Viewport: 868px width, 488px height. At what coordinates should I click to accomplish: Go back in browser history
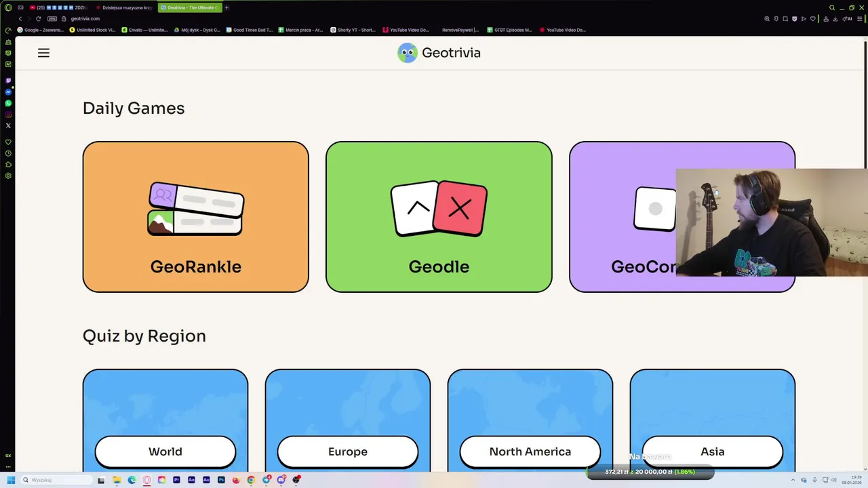click(20, 19)
